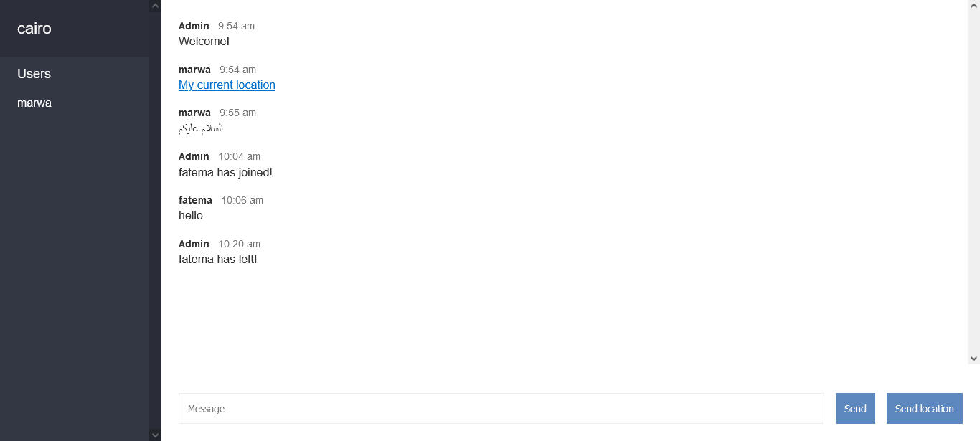Click the Users sidebar heading

tap(34, 74)
